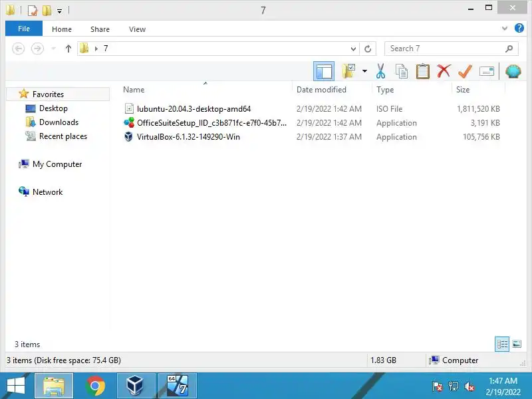Screen dimensions: 532x399
Task: Click the orange checkmark Properties icon
Action: pos(465,71)
